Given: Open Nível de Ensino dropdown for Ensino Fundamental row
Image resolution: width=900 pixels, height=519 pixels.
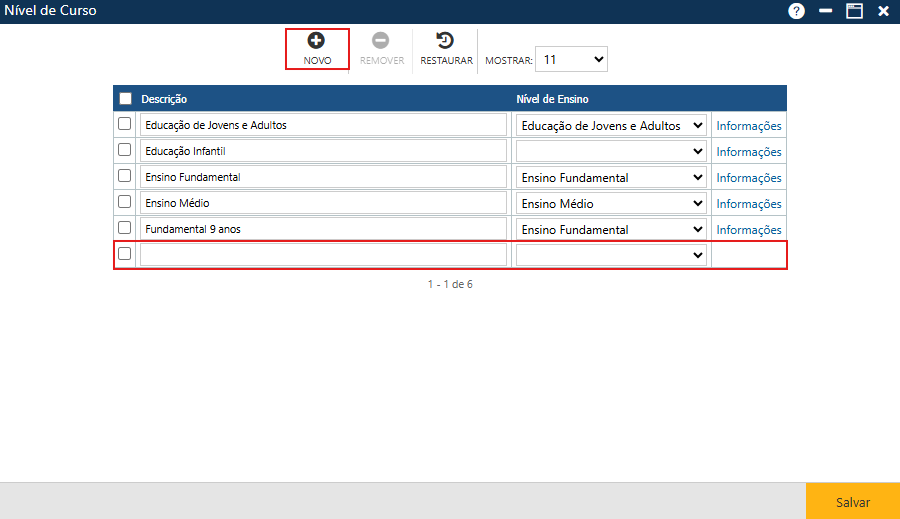Looking at the screenshot, I should coord(611,177).
